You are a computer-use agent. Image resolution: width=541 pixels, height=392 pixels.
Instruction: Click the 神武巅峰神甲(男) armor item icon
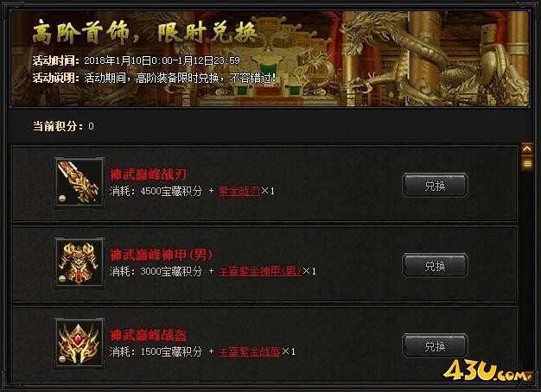79,263
